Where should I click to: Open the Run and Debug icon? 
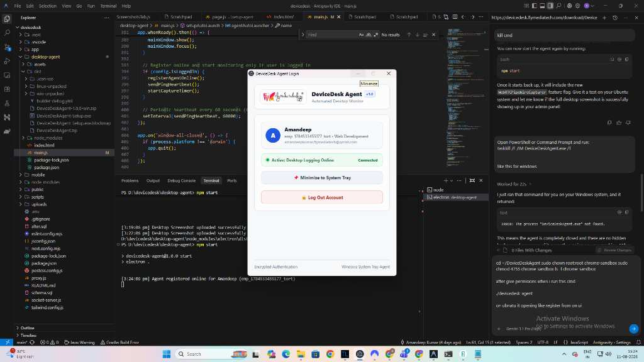[x=7, y=61]
